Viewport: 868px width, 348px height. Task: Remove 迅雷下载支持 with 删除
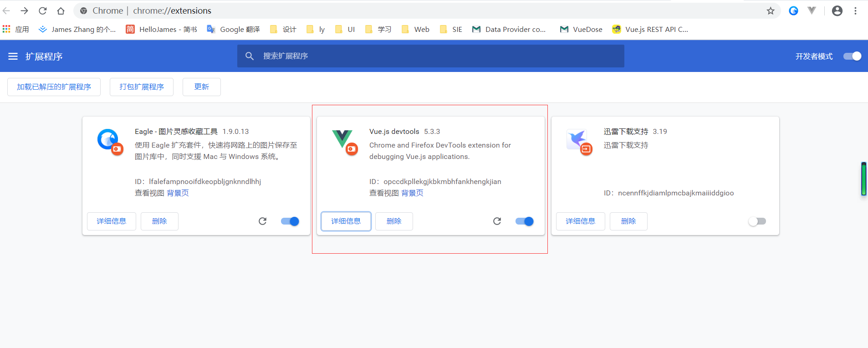(628, 221)
